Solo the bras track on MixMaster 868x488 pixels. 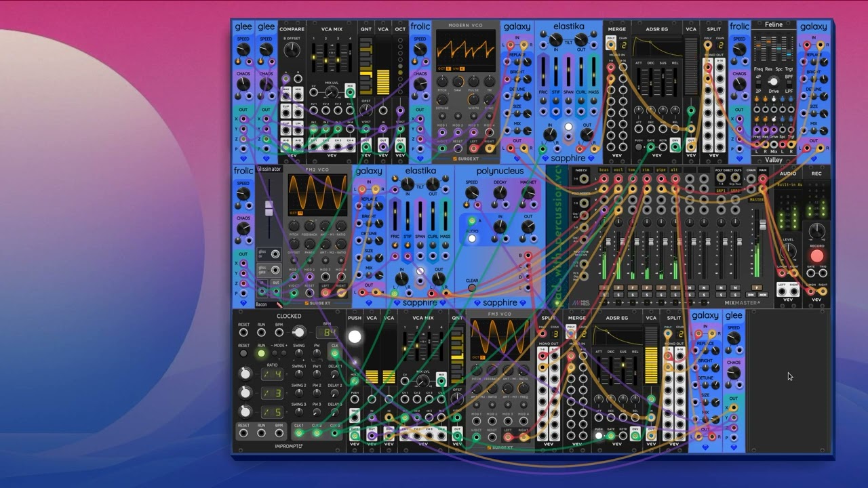click(x=604, y=295)
